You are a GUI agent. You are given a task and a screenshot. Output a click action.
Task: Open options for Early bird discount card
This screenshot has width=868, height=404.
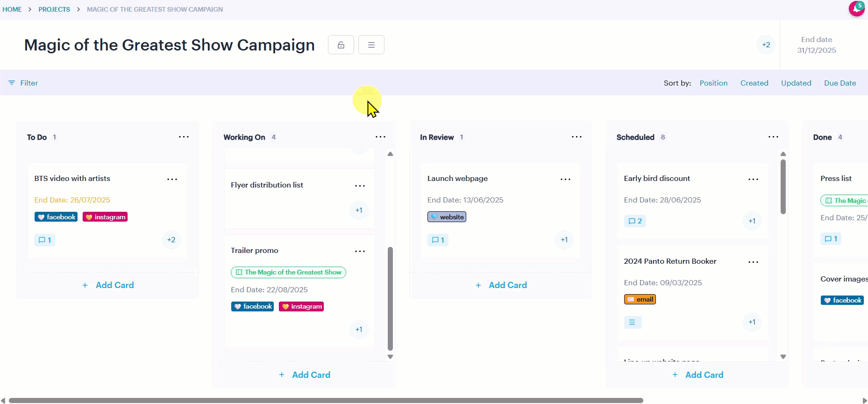[753, 179]
